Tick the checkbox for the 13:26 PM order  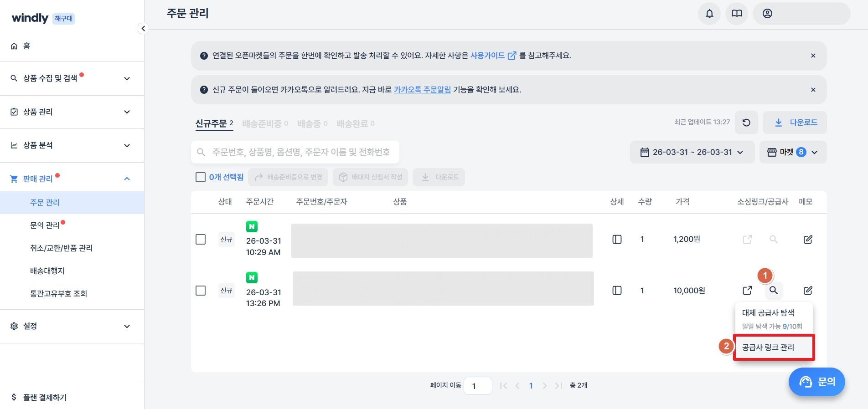pos(201,291)
